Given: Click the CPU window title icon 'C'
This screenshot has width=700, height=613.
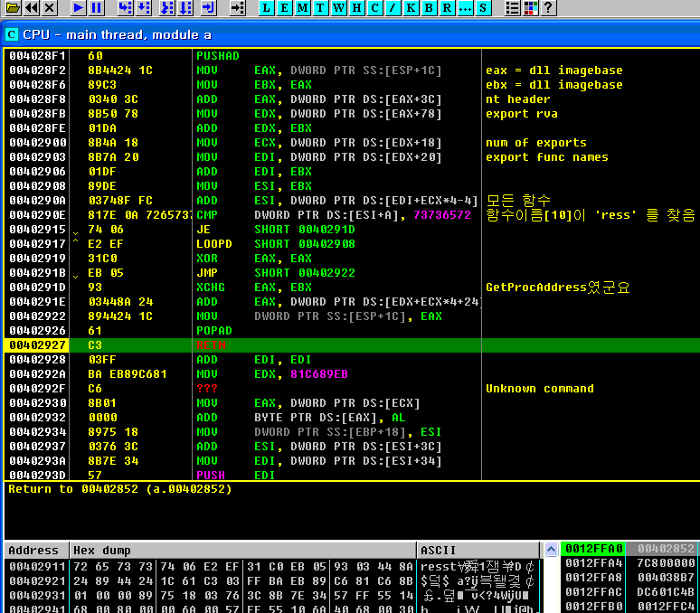Looking at the screenshot, I should click(x=12, y=34).
